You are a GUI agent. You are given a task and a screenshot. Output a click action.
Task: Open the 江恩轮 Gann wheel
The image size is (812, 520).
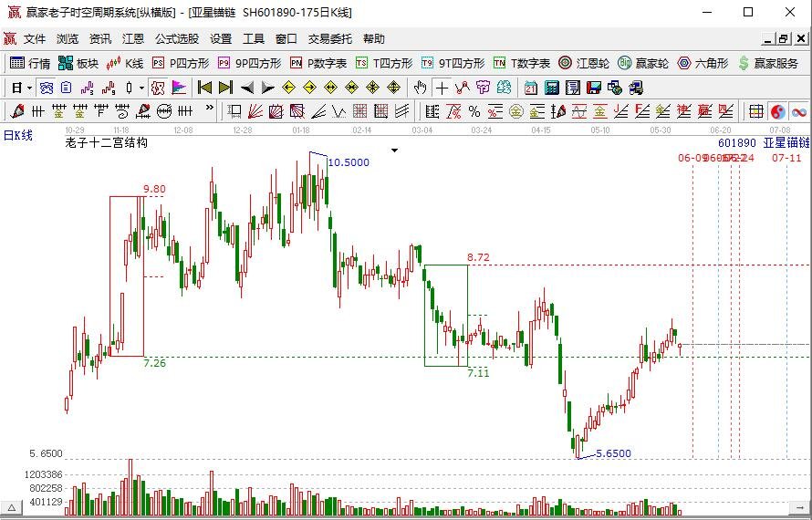[584, 63]
